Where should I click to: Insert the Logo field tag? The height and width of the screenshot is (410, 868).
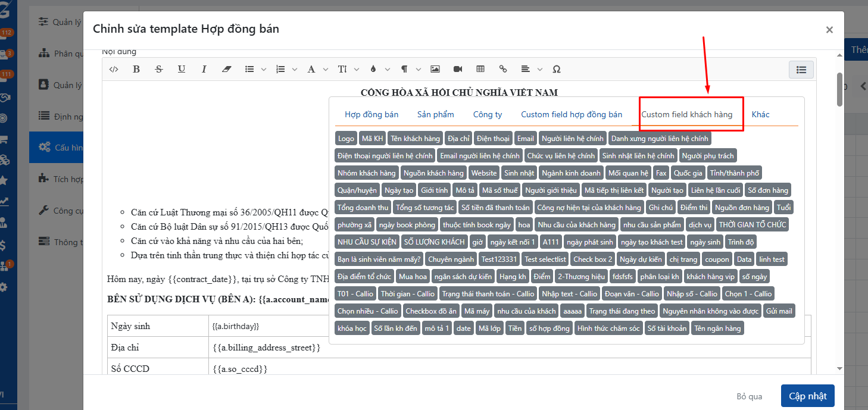[x=346, y=139]
